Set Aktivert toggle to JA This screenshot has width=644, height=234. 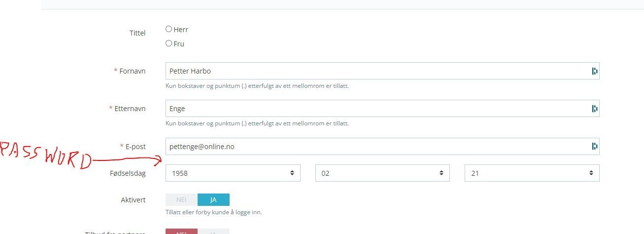click(x=213, y=200)
